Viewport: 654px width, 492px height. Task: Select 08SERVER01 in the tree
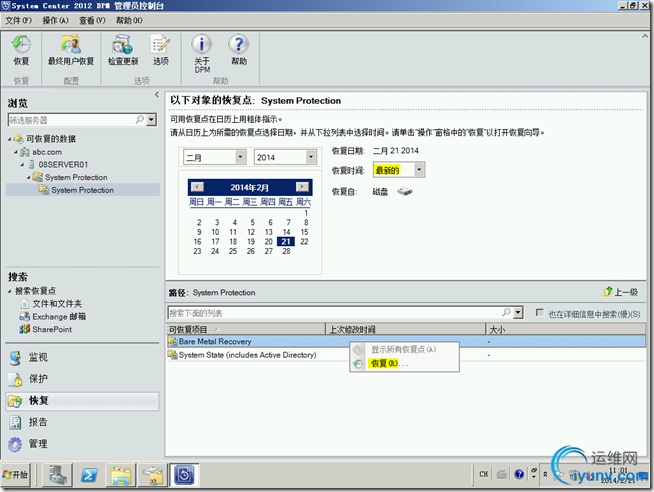(x=63, y=165)
